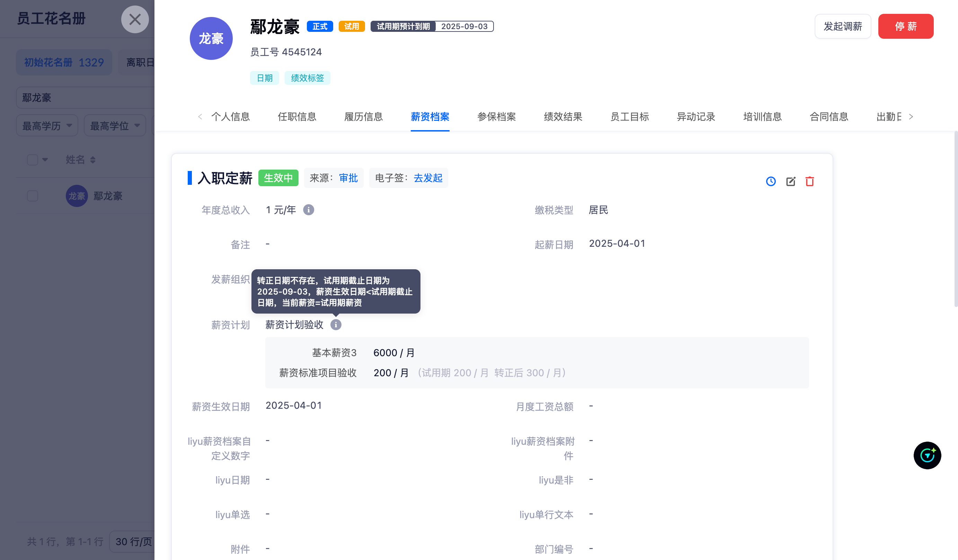Switch to the 履历信息 tab
Image resolution: width=958 pixels, height=560 pixels.
pyautogui.click(x=363, y=117)
